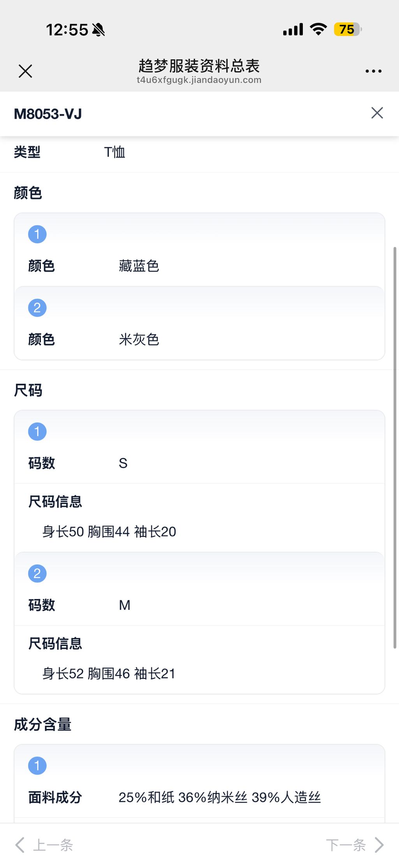Tap the t4u6xfgugk.jiandaoyun.com URL text

(x=199, y=80)
